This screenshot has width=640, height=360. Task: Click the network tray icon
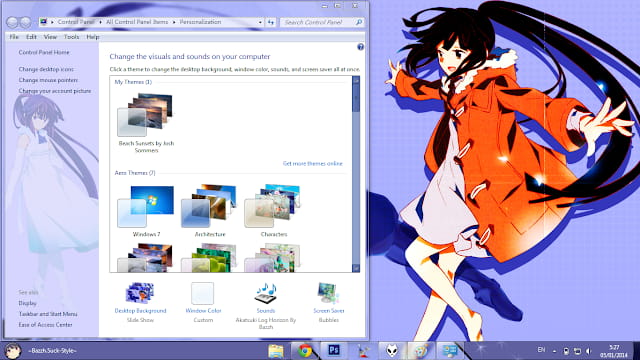coord(578,351)
